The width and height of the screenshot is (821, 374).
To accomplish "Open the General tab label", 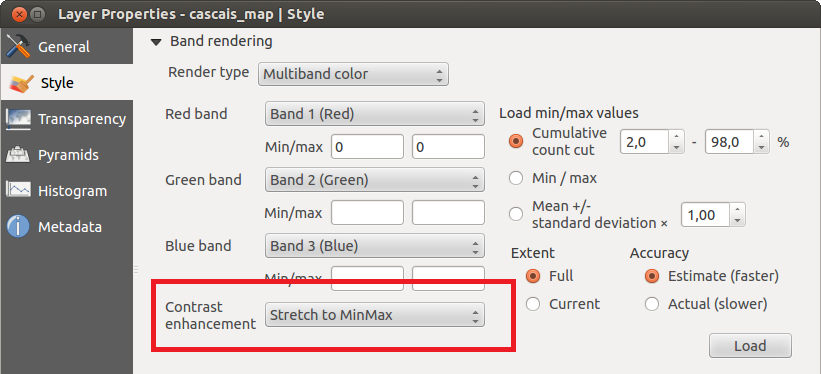I will pos(64,47).
